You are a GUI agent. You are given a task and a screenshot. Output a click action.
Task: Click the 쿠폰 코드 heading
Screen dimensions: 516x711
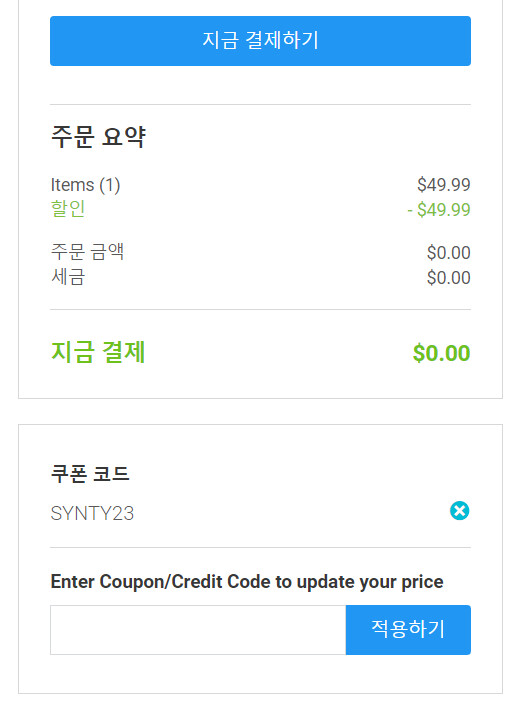(x=90, y=474)
